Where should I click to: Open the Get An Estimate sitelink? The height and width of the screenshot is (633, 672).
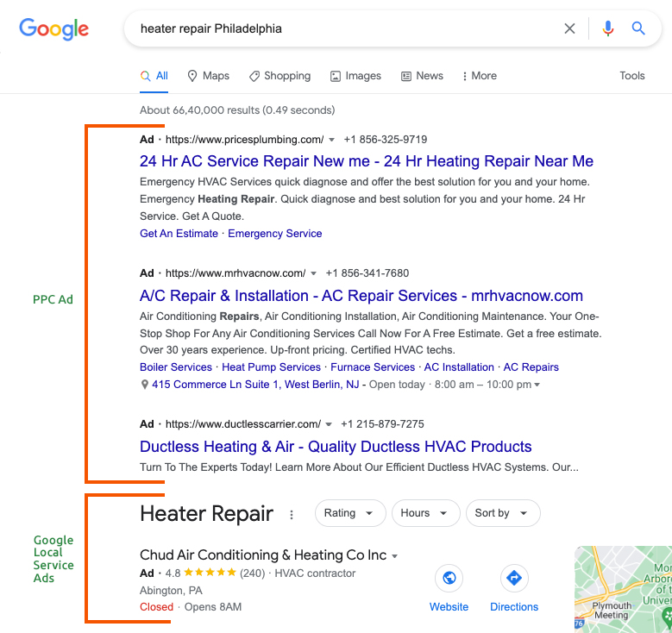pos(179,234)
